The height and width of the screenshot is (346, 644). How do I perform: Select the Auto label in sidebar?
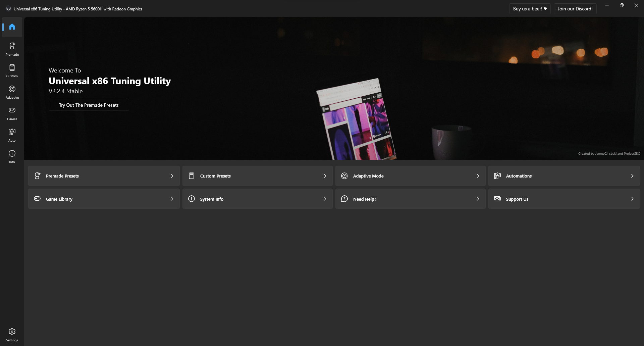click(12, 141)
